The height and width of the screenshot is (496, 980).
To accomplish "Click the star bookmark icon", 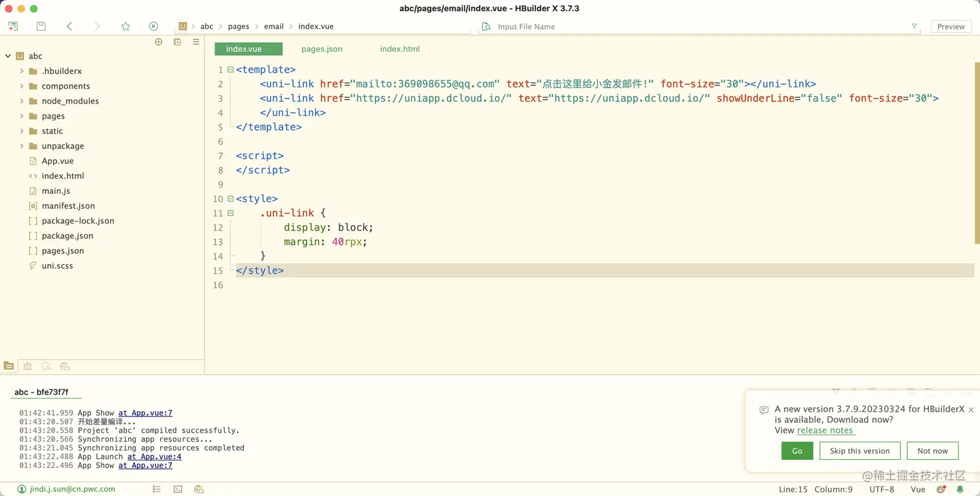I will pos(126,27).
